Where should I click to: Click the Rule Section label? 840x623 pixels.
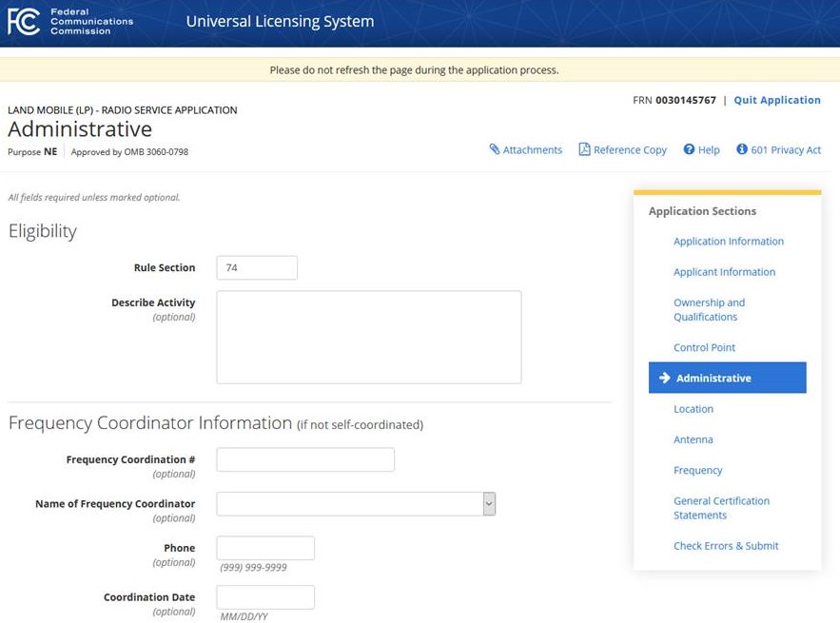click(x=165, y=268)
